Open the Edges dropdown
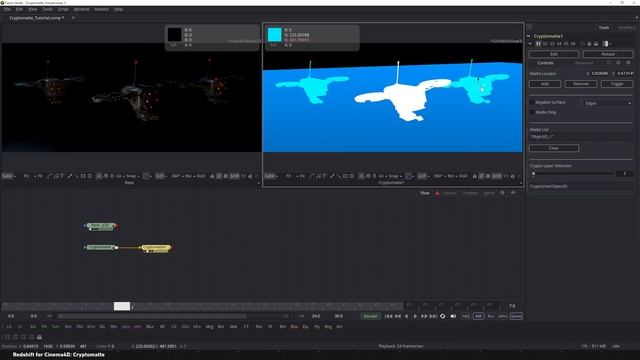The height and width of the screenshot is (360, 640). (608, 103)
